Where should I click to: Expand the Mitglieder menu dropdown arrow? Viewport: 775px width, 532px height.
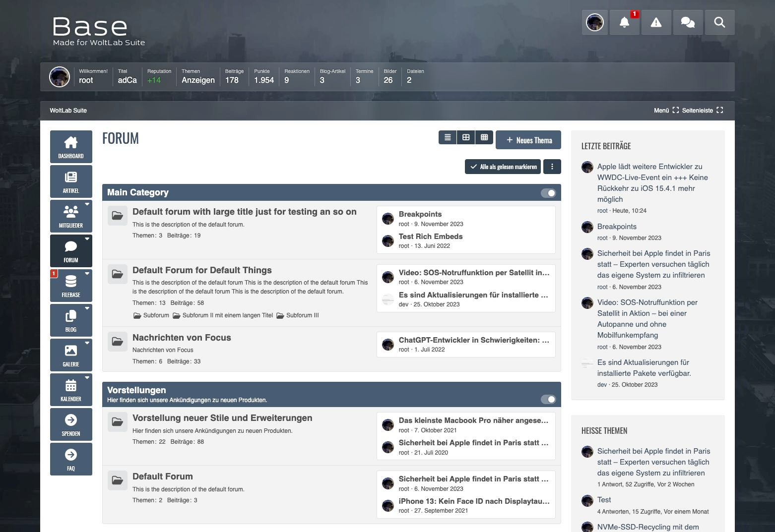pos(87,204)
